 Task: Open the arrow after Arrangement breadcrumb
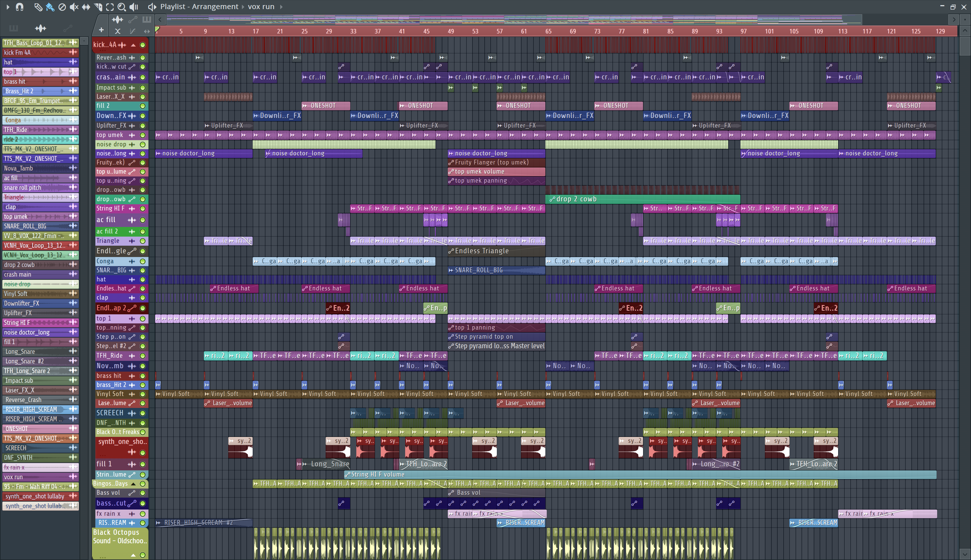243,7
